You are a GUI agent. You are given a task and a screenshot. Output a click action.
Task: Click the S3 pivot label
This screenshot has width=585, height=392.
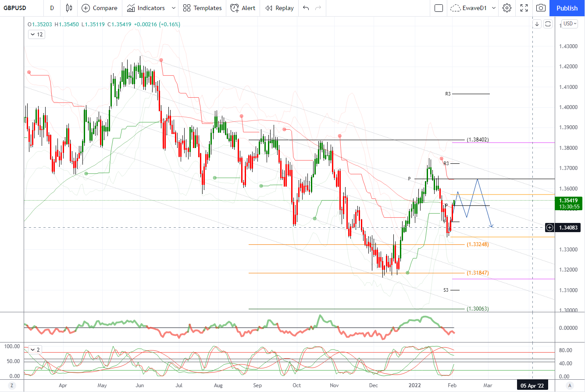[446, 290]
